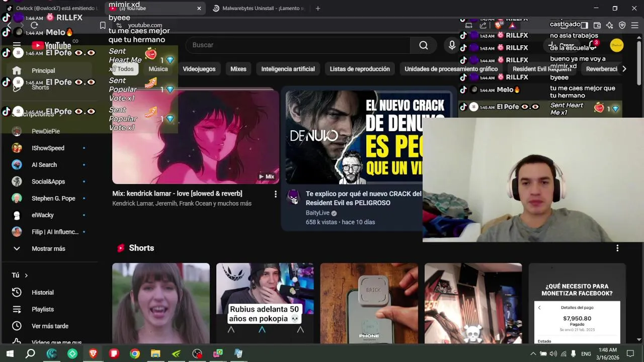Open options for Kendrick Lamar mix video
This screenshot has height=362, width=644.
[275, 194]
